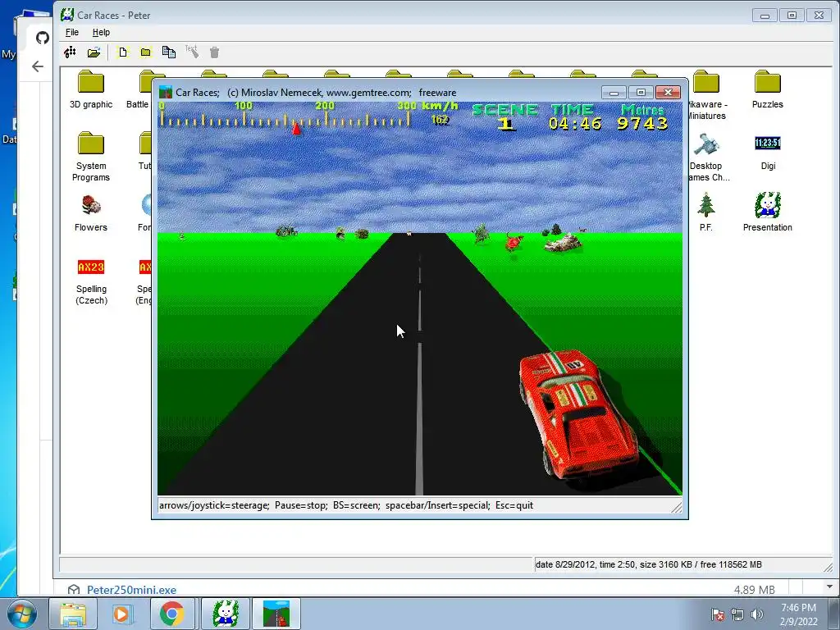Click the red race car in the game
840x630 pixels.
pos(580,413)
